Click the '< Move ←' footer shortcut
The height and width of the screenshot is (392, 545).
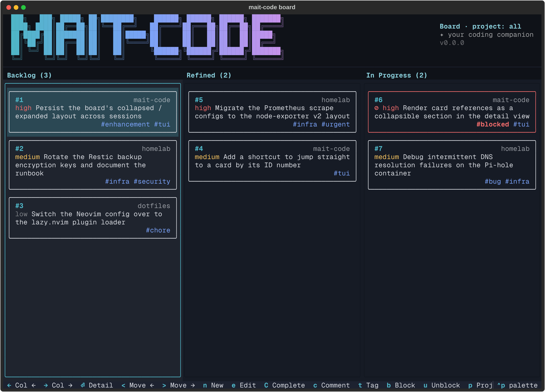[x=138, y=385]
